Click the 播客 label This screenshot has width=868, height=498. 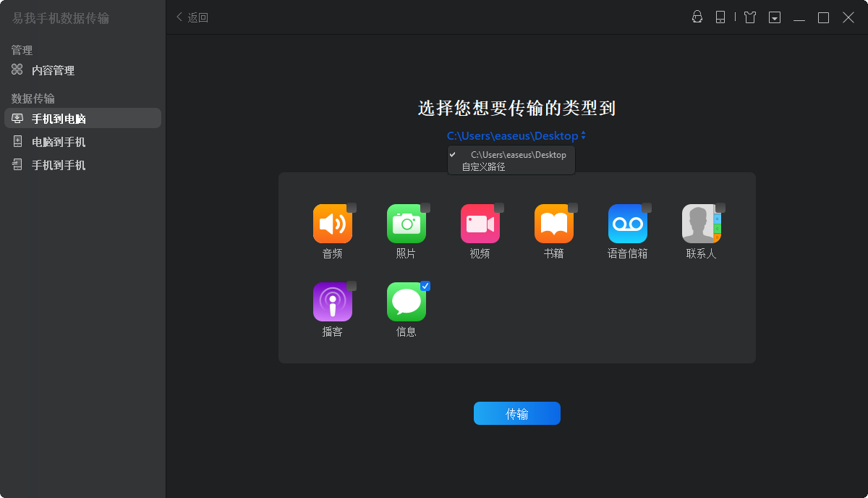click(333, 332)
